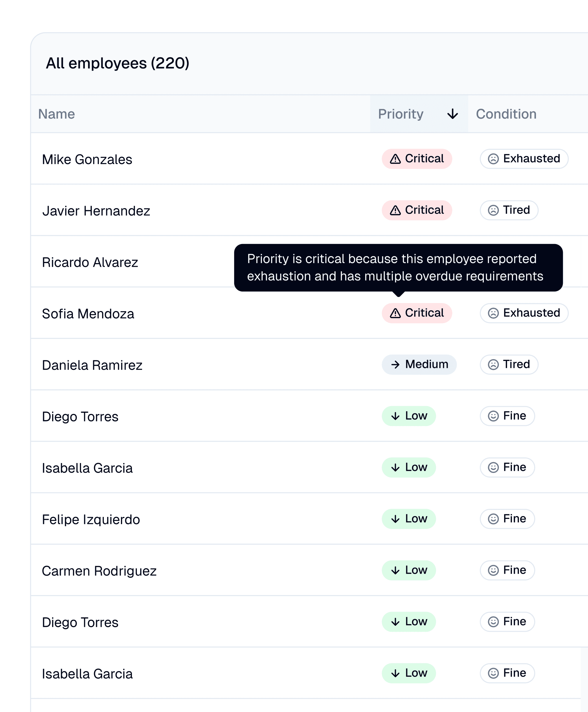Select Carmen Rodriguez's Low priority badge
The image size is (588, 712).
[409, 570]
